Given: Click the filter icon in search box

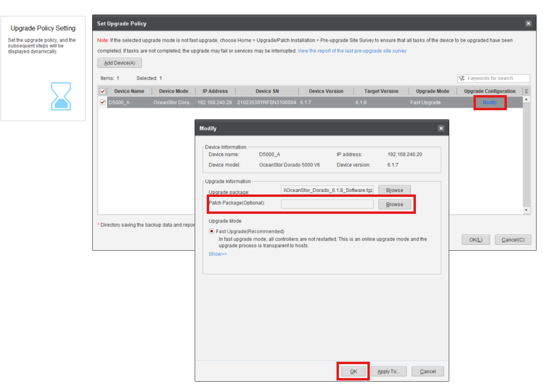Looking at the screenshot, I should tap(462, 78).
